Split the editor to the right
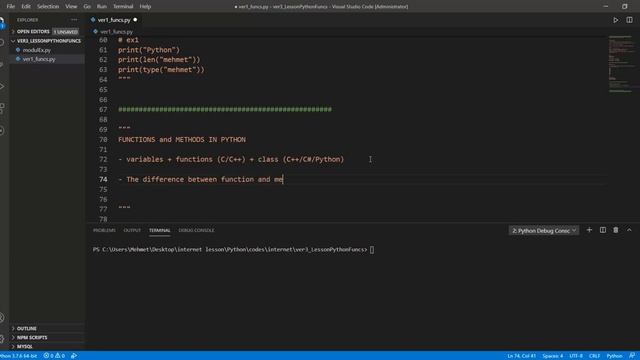The image size is (640, 360). pyautogui.click(x=629, y=20)
